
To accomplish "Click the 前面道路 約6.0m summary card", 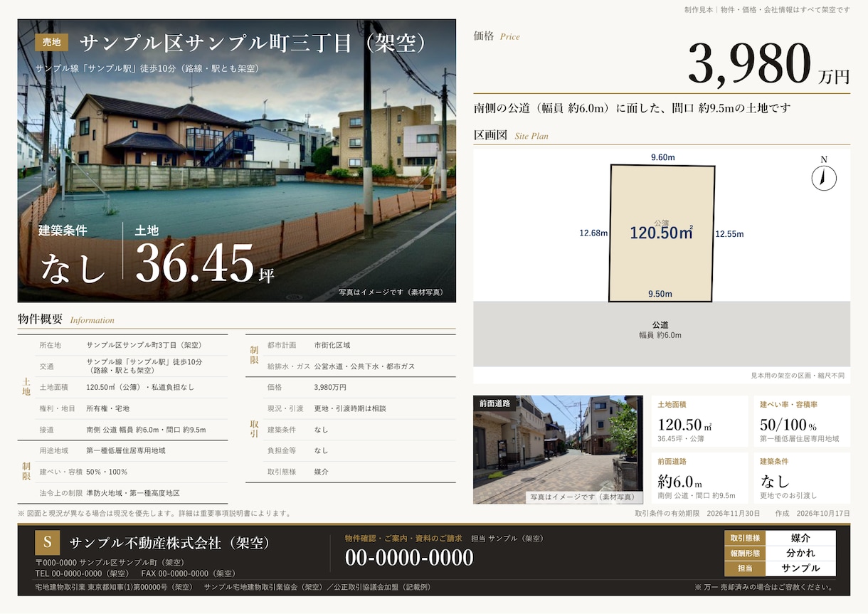I will click(699, 478).
